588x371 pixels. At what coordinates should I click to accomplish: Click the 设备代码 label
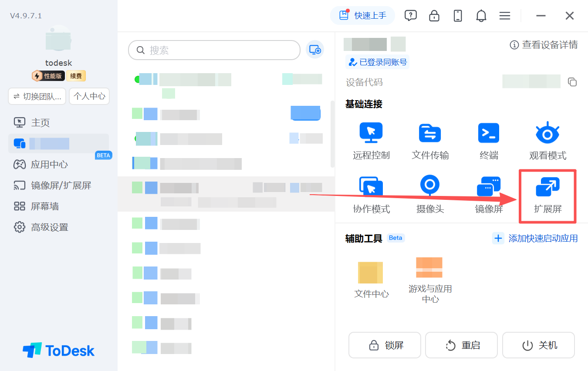click(364, 82)
